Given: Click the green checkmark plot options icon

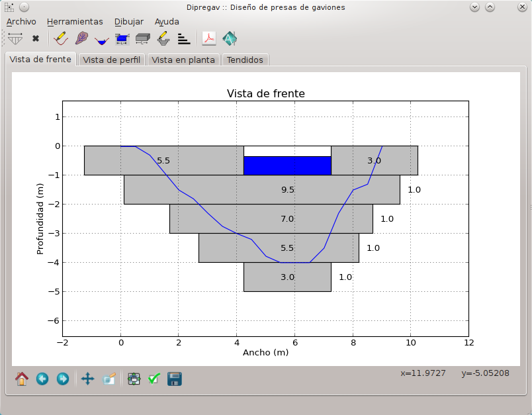Looking at the screenshot, I should coord(154,379).
